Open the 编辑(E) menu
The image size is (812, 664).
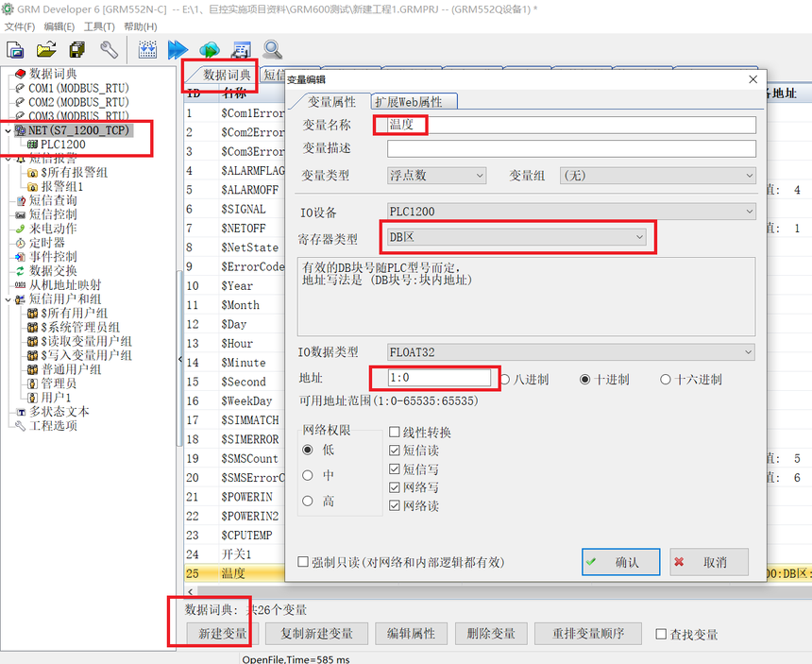pos(59,26)
